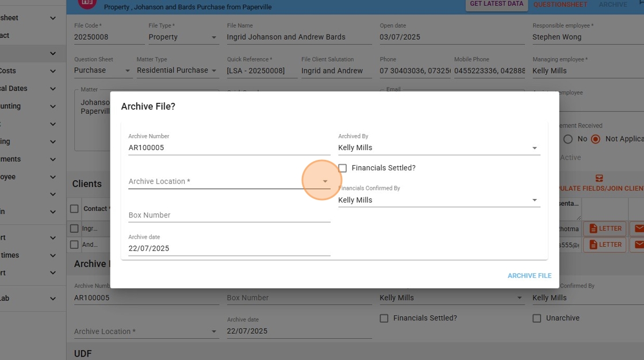Image resolution: width=644 pixels, height=360 pixels.
Task: Open the Archive Location dropdown in dialog
Action: pos(325,182)
